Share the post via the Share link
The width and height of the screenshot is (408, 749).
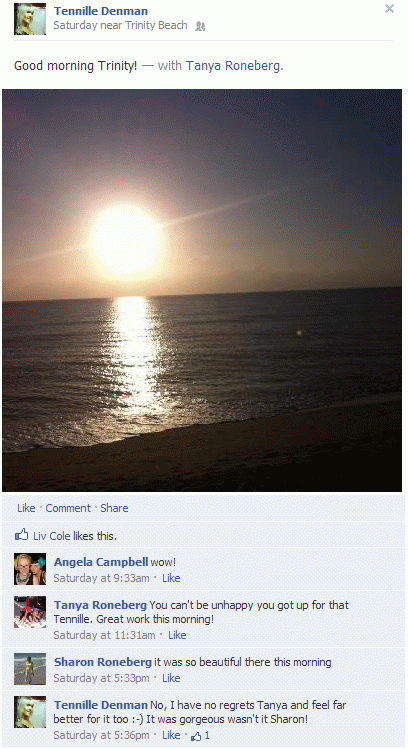(x=114, y=508)
